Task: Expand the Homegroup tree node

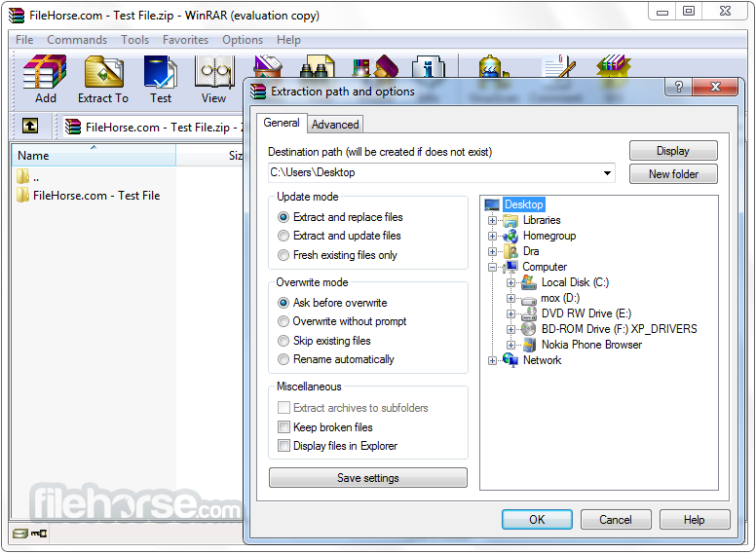Action: click(x=492, y=236)
